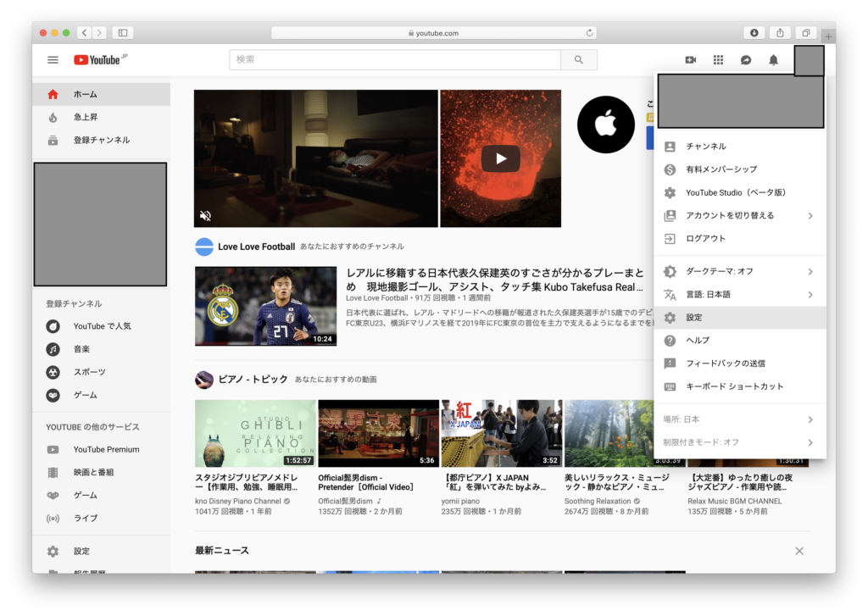Open YouTube で人気 channel link
Screen dimensions: 868x616
click(102, 326)
